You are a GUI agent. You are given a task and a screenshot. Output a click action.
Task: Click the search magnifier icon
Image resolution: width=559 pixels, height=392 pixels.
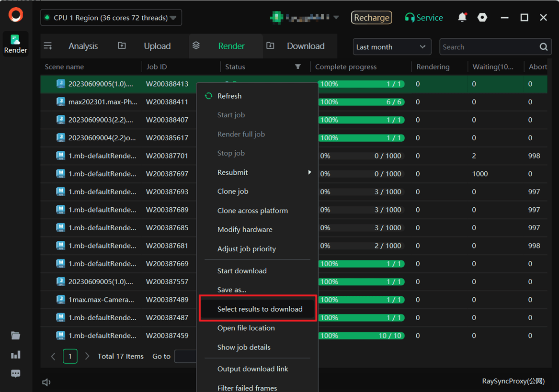tap(543, 47)
